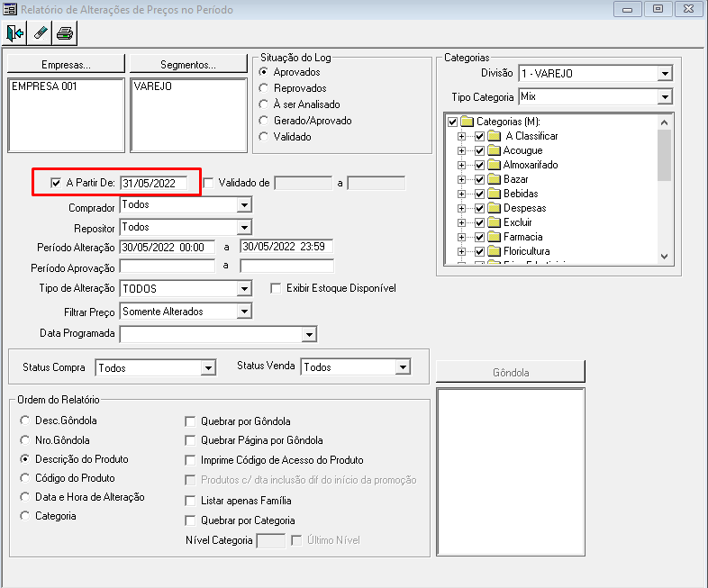
Task: Select the Acougue category label
Action: coord(522,150)
